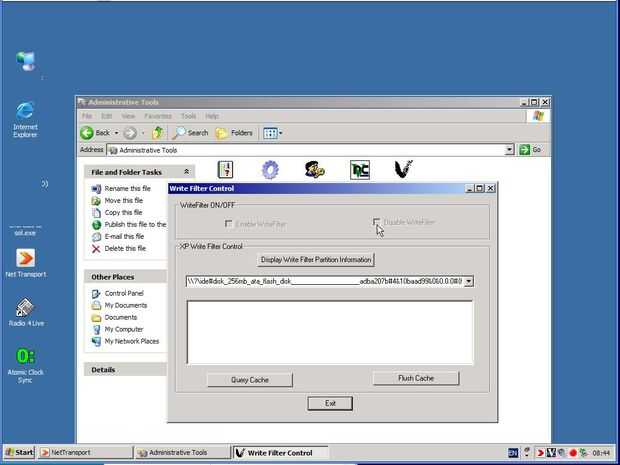Screen dimensions: 620x465
Task: Click the Write Filter Control taskbar button
Action: [x=280, y=452]
